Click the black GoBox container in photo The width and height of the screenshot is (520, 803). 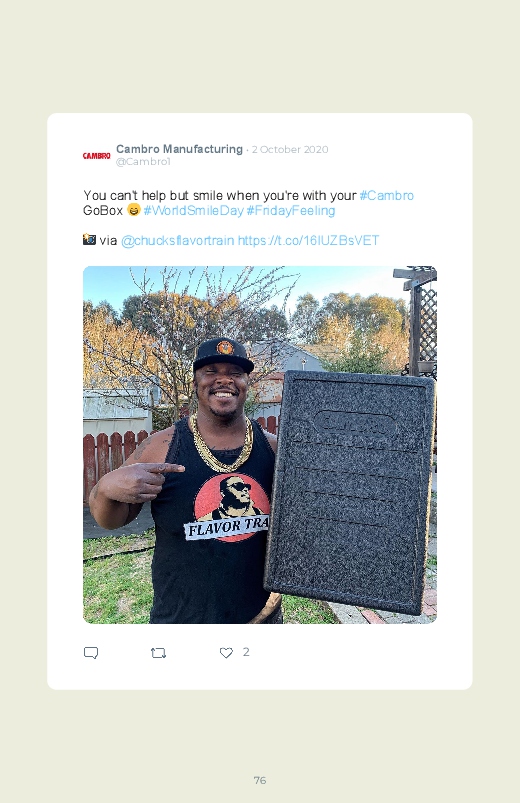coord(350,493)
